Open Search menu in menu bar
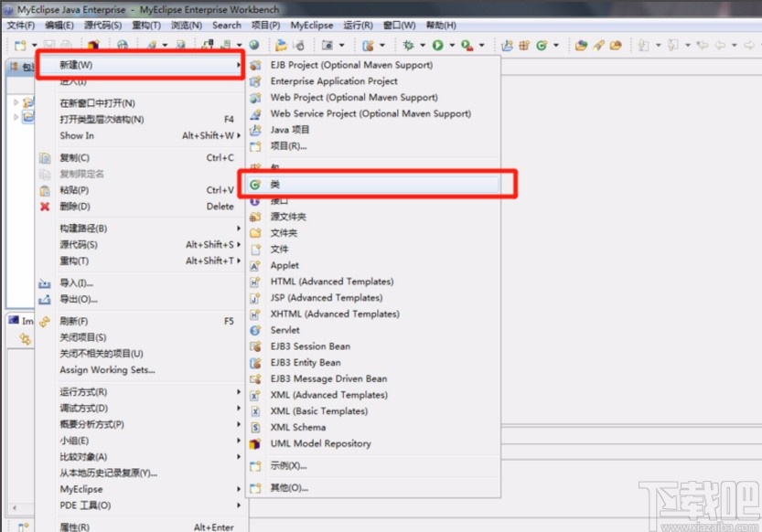Viewport: 762px width, 532px height. coord(227,26)
